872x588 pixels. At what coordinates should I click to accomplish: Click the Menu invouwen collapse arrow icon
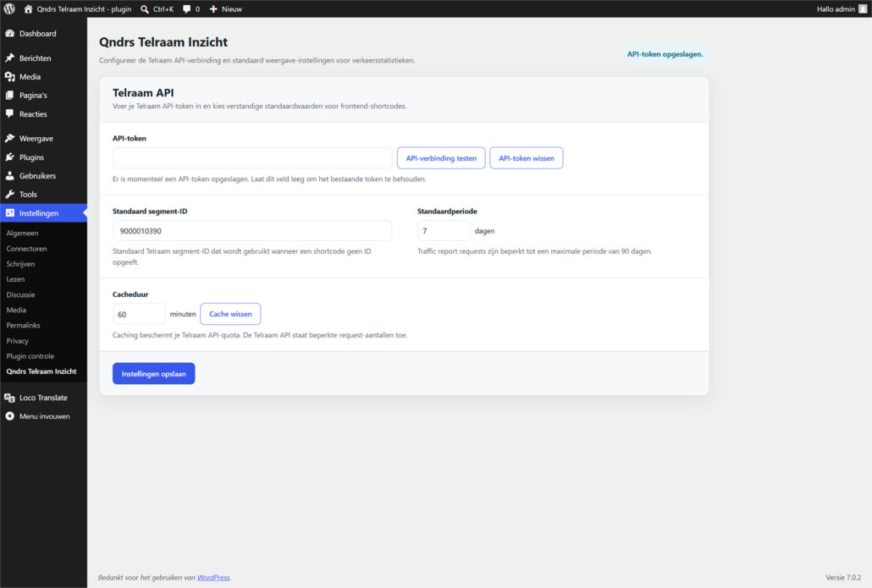tap(10, 416)
